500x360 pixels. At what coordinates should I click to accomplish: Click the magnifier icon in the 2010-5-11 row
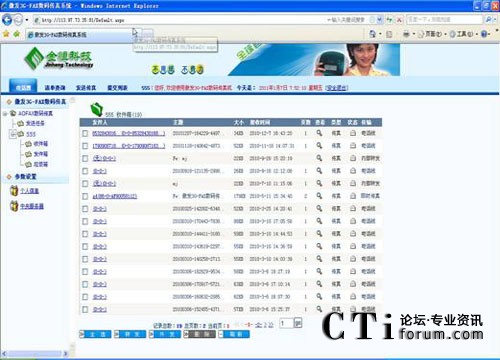(319, 196)
